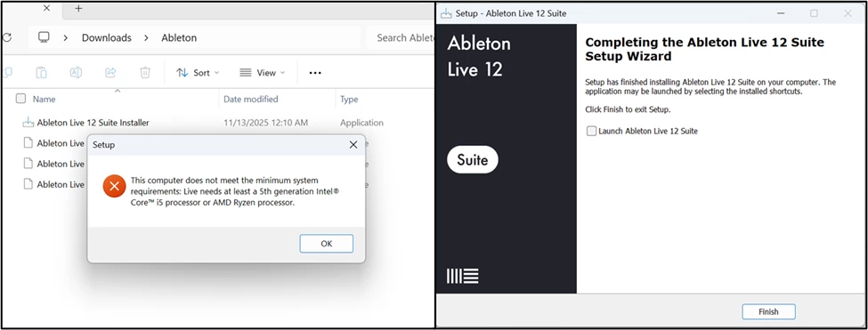Open a new File Explorer tab
Screen dimensions: 868x330
(x=78, y=8)
